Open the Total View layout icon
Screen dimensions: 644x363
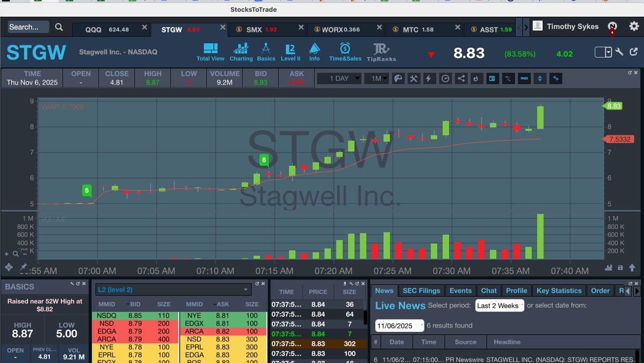tap(210, 52)
